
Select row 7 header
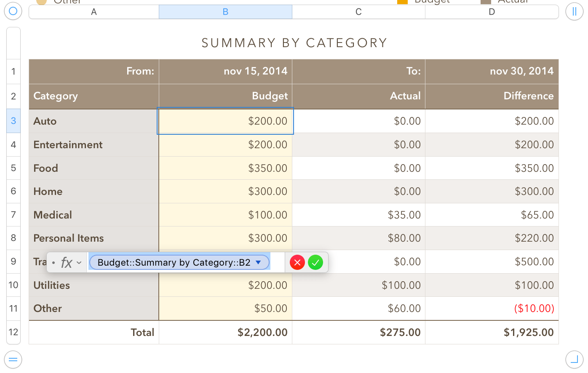click(13, 215)
